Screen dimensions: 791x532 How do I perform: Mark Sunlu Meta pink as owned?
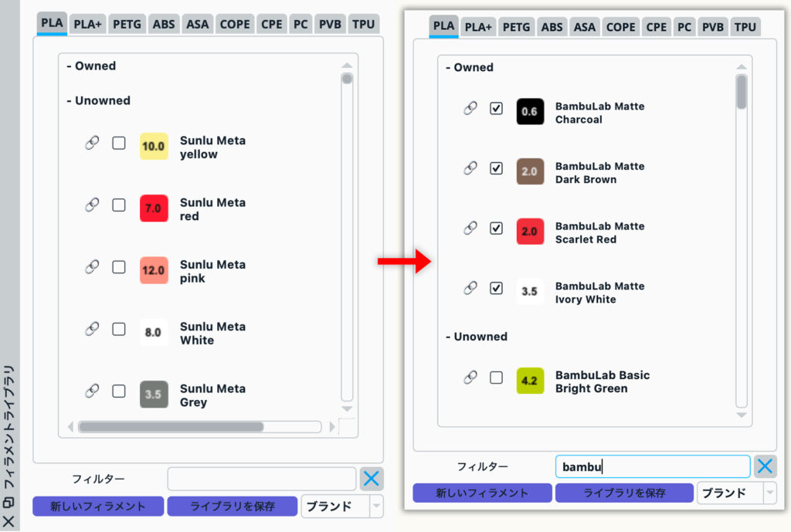119,267
